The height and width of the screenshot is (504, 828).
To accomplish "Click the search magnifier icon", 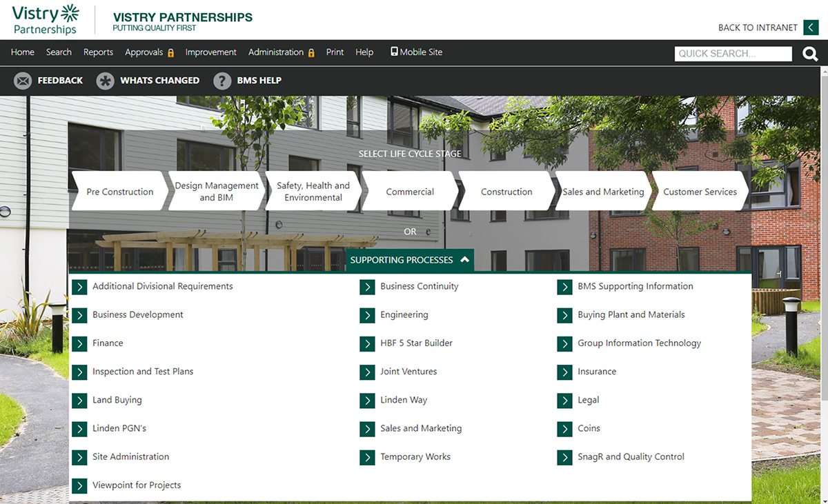I will pos(810,54).
